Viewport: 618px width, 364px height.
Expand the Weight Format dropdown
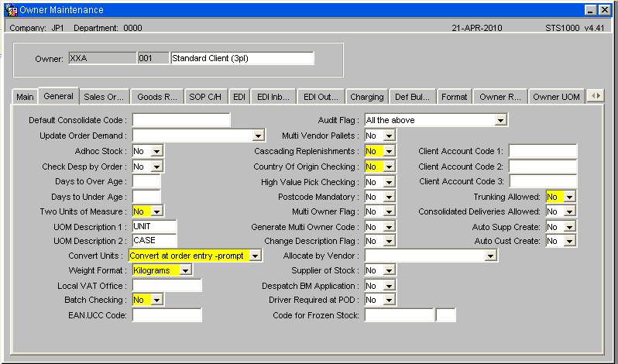coord(186,270)
